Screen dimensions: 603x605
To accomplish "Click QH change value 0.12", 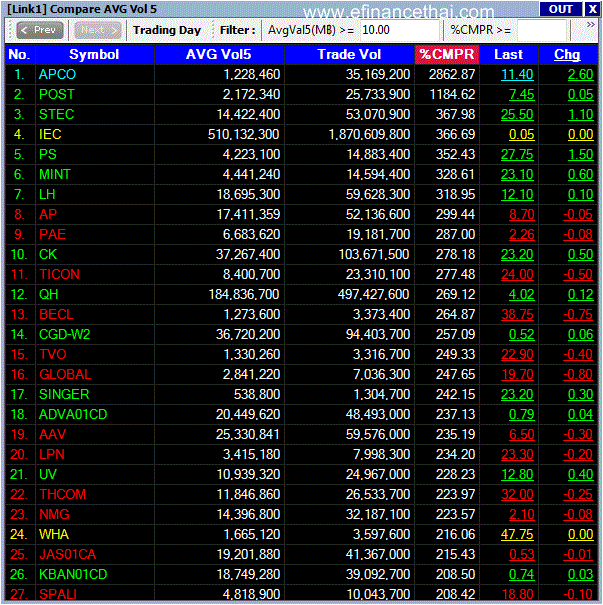I will click(x=580, y=294).
